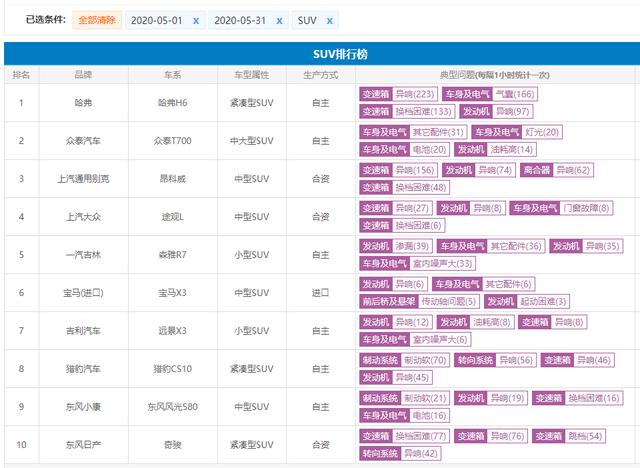
Task: Click the 发动机 异响(97) tag
Action: pyautogui.click(x=496, y=111)
